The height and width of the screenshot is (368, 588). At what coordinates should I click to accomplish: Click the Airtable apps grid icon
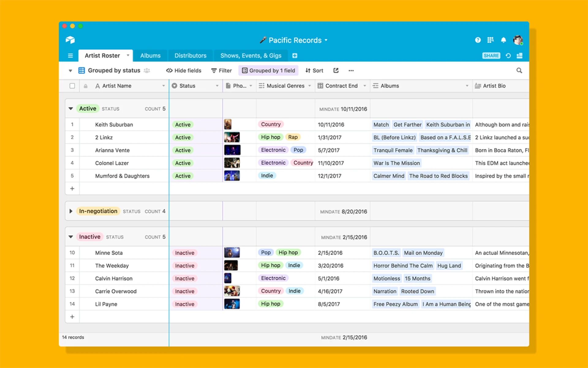490,40
